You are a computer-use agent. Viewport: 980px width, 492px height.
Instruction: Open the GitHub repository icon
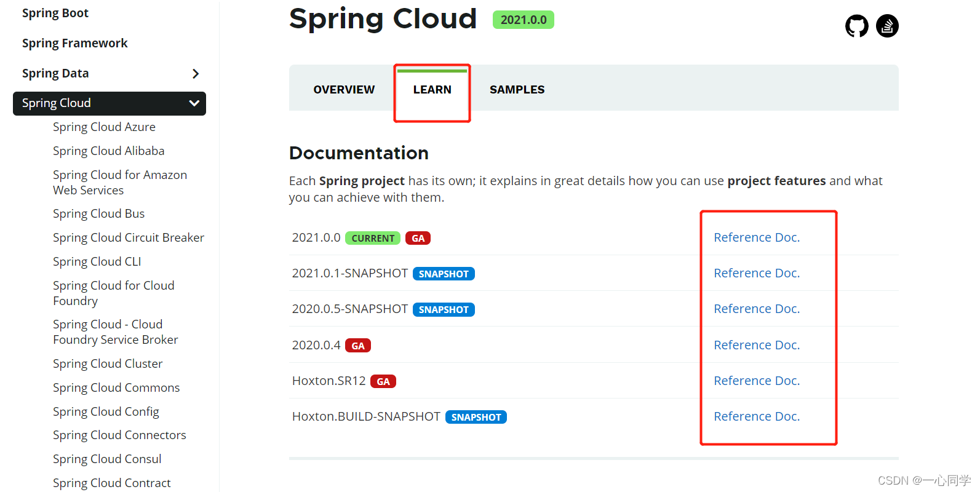coord(856,26)
